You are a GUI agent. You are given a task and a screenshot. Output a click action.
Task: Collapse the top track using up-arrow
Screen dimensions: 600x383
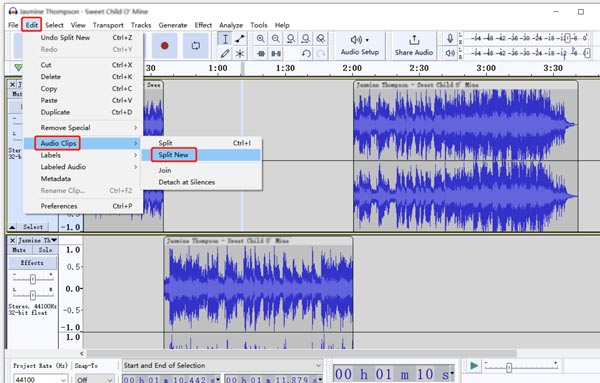click(12, 227)
